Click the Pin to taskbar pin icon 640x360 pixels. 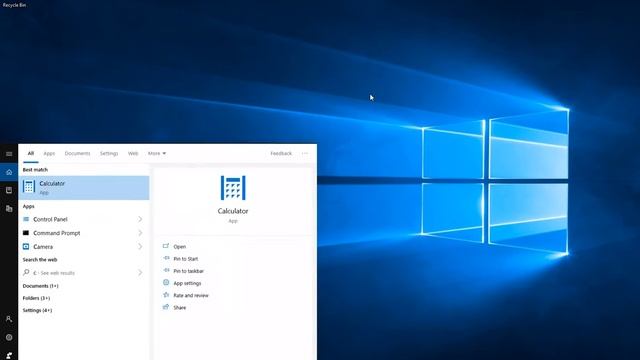click(x=166, y=271)
